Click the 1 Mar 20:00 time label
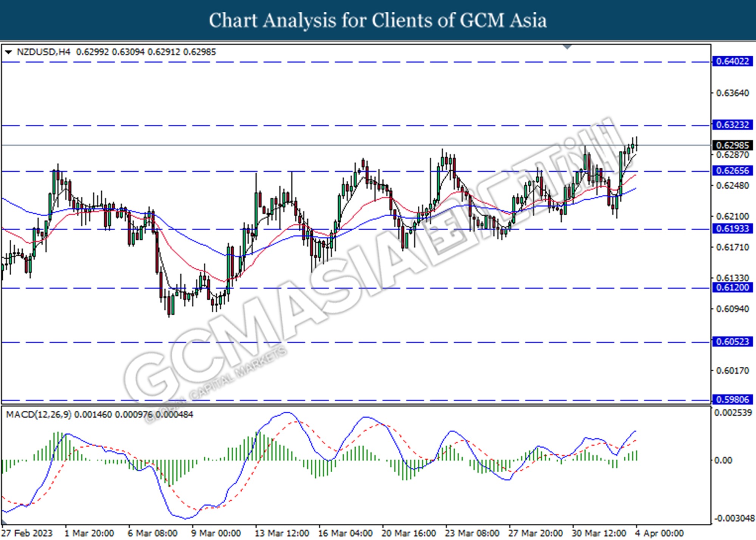 (89, 533)
